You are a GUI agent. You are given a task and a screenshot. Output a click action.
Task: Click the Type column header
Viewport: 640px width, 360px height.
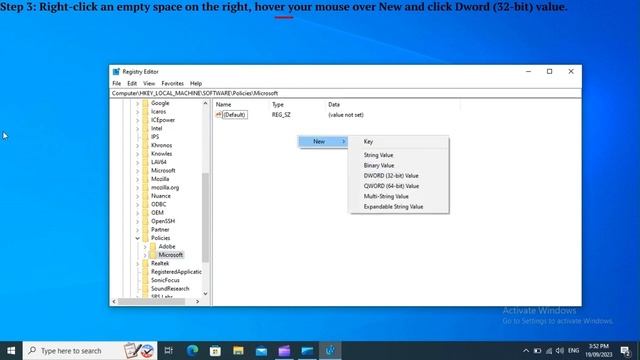click(278, 104)
